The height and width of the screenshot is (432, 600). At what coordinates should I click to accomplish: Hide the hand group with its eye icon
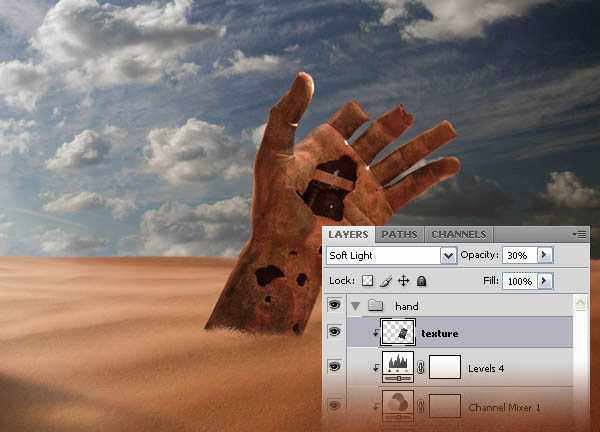pyautogui.click(x=334, y=305)
